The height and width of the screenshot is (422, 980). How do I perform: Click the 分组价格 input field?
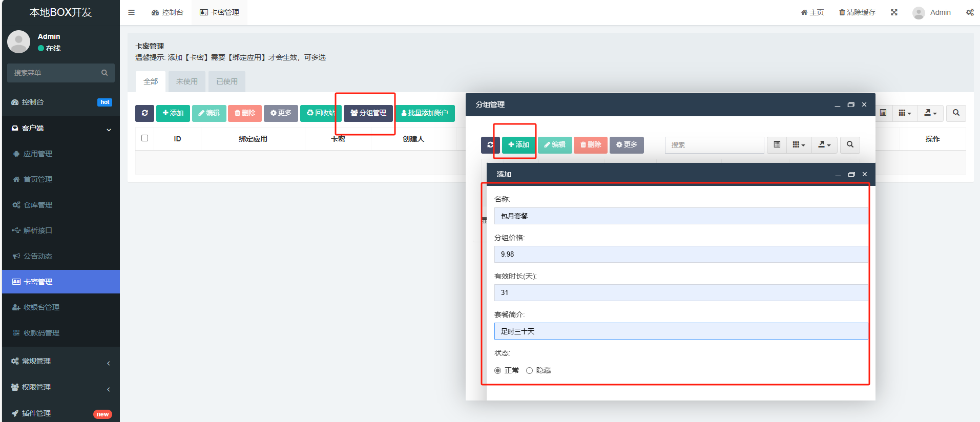[680, 254]
